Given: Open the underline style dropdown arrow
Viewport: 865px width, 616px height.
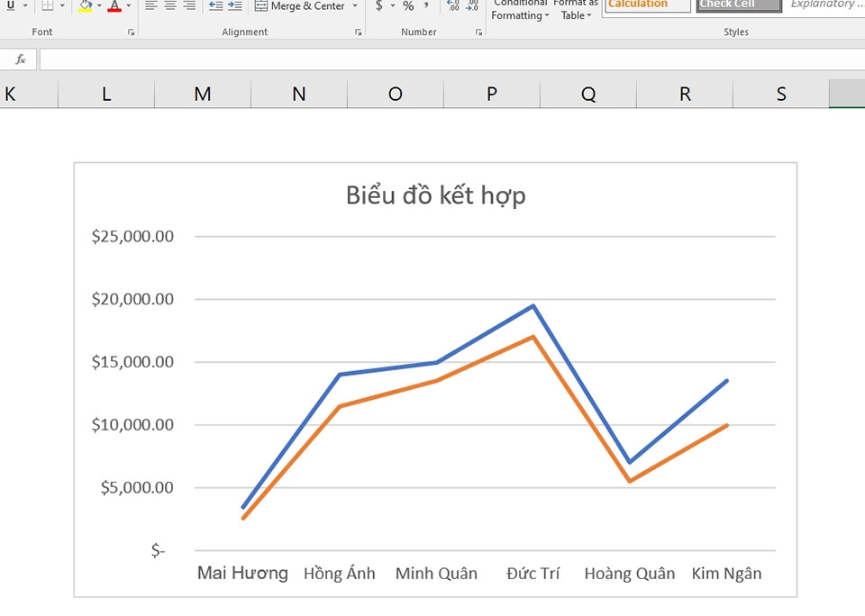Looking at the screenshot, I should click(25, 6).
